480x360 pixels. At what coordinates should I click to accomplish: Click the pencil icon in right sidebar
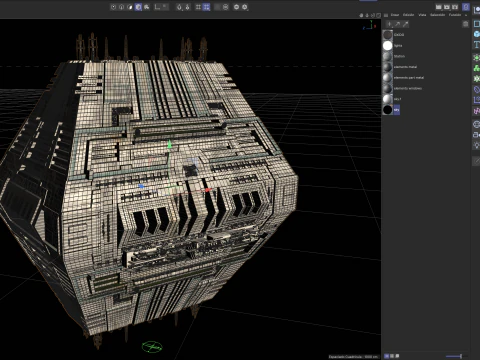(x=477, y=161)
